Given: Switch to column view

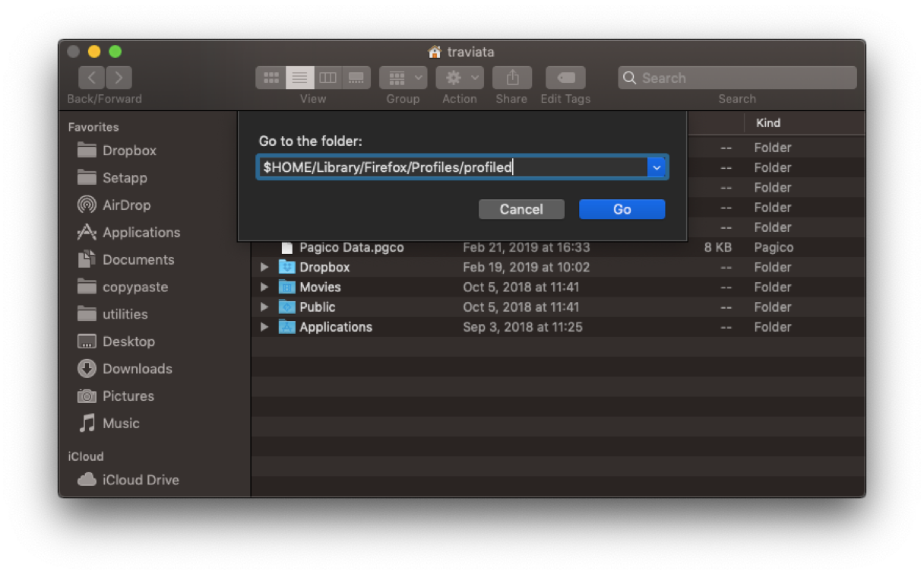Looking at the screenshot, I should coord(328,78).
